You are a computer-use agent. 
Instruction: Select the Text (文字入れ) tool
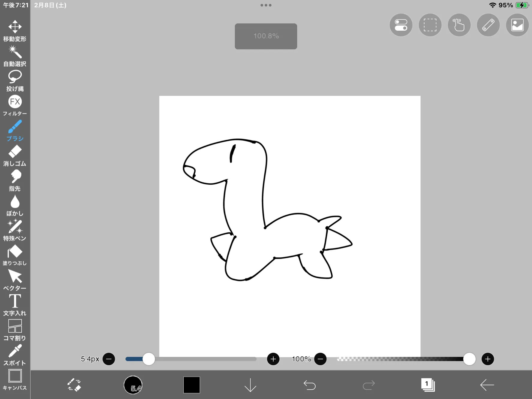point(15,305)
